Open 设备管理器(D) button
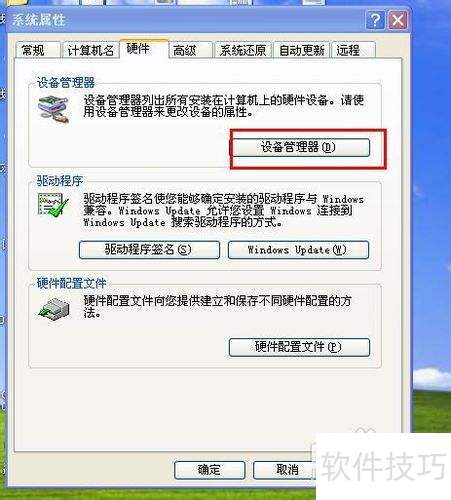 (300, 147)
